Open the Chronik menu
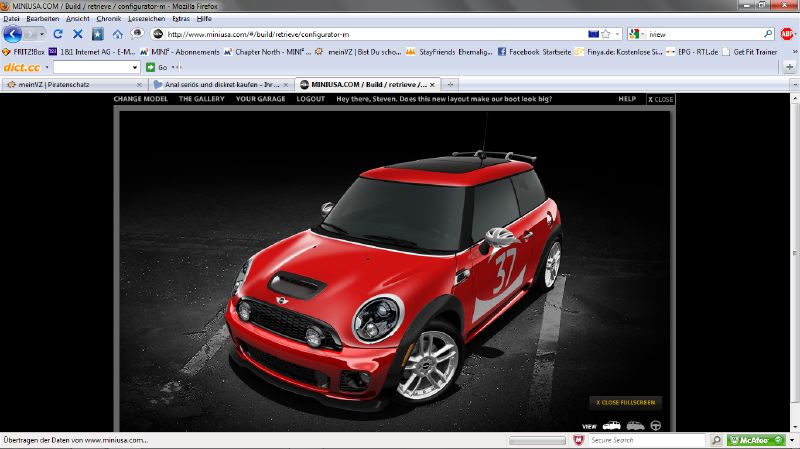Screen dimensions: 800x449 click(108, 18)
